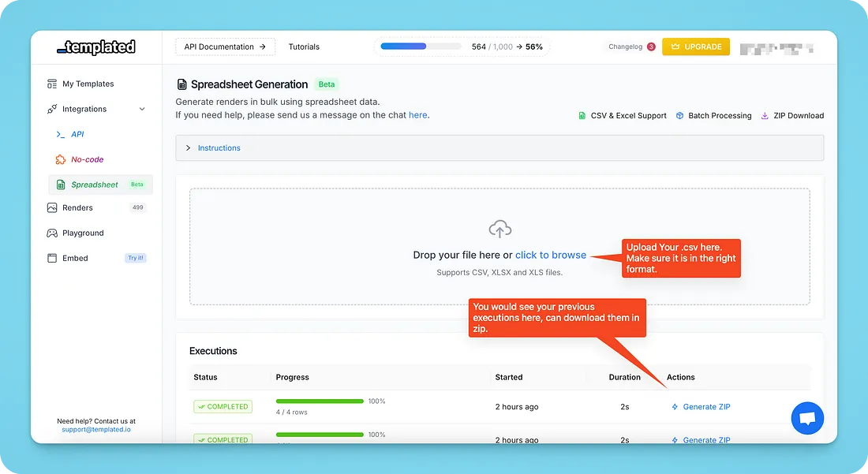This screenshot has width=868, height=474.
Task: Click the Renders image icon
Action: click(52, 208)
